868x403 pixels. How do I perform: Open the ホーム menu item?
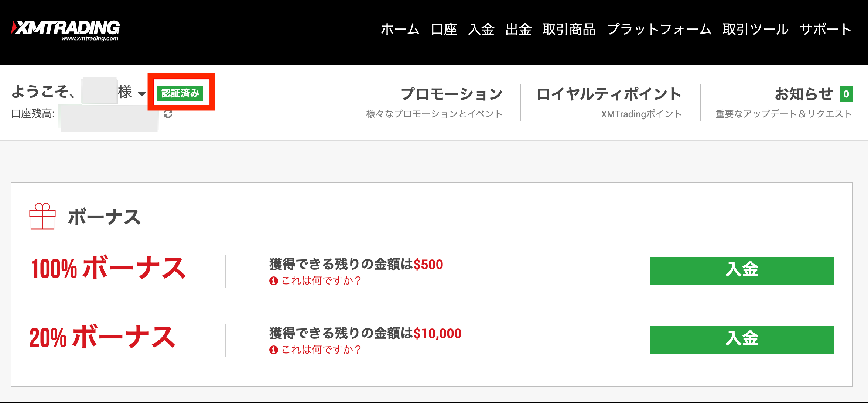[x=400, y=30]
